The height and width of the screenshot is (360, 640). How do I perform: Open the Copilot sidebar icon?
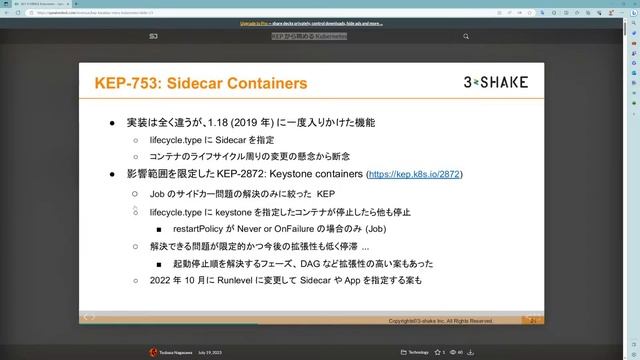pos(634,13)
